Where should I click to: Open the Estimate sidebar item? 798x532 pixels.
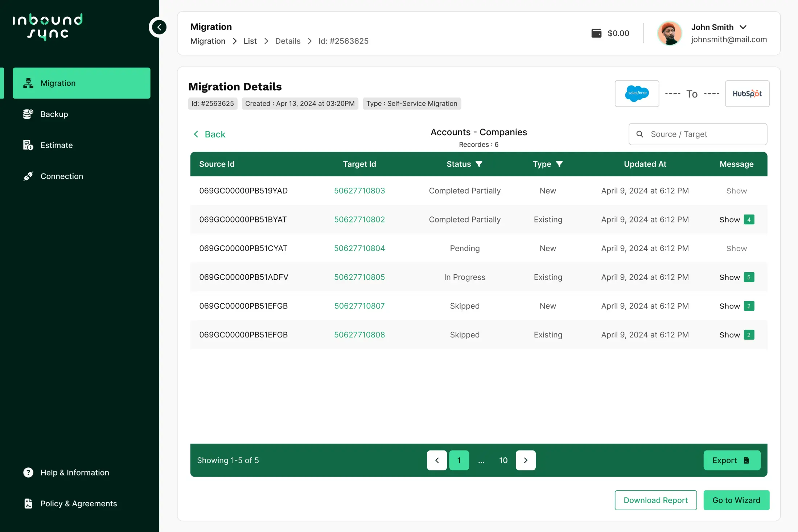(x=56, y=145)
